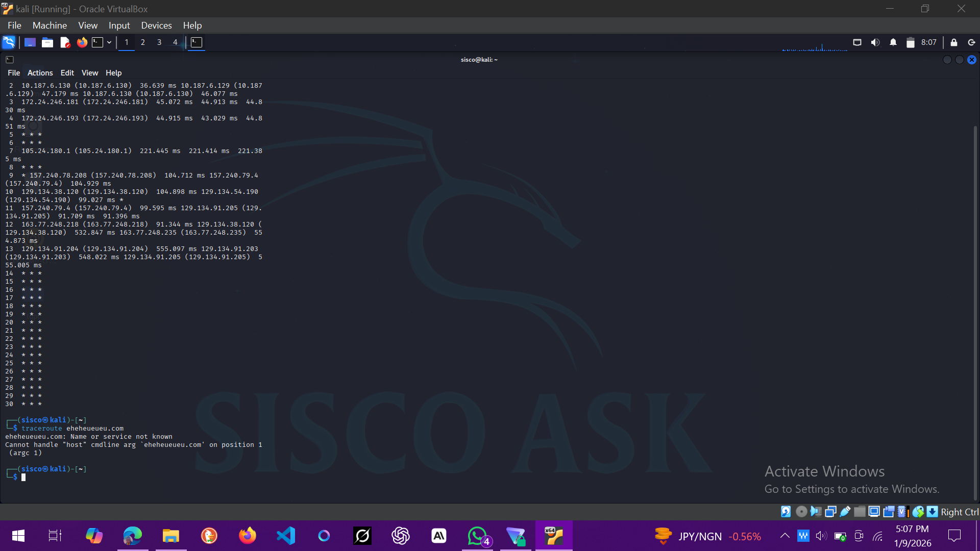This screenshot has width=980, height=551.
Task: Click the Kali volume speaker icon
Action: click(875, 42)
